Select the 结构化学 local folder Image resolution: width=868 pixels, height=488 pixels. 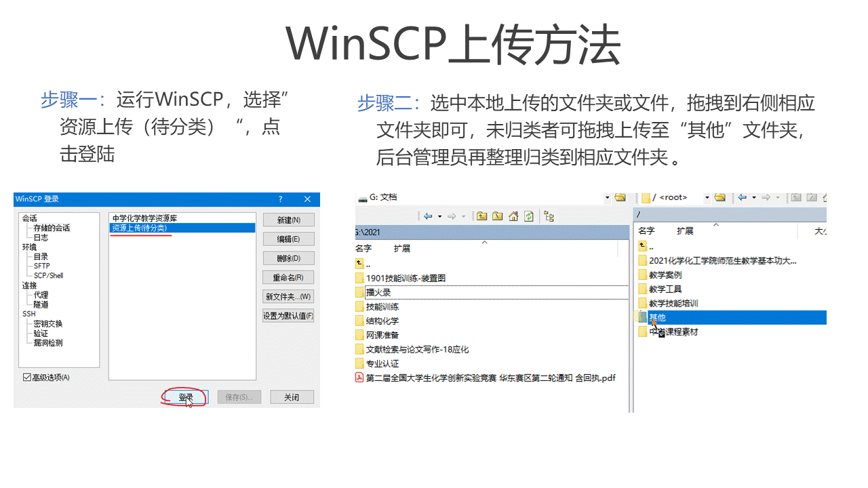pyautogui.click(x=382, y=321)
